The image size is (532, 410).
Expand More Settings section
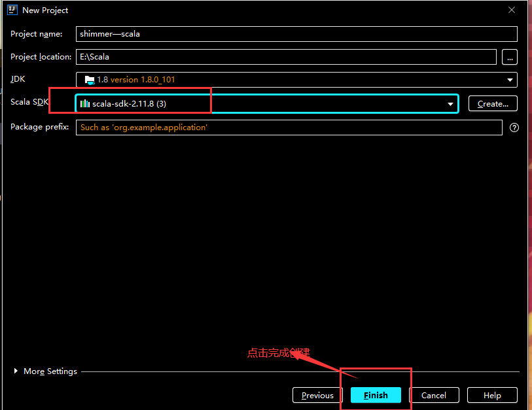coord(16,371)
